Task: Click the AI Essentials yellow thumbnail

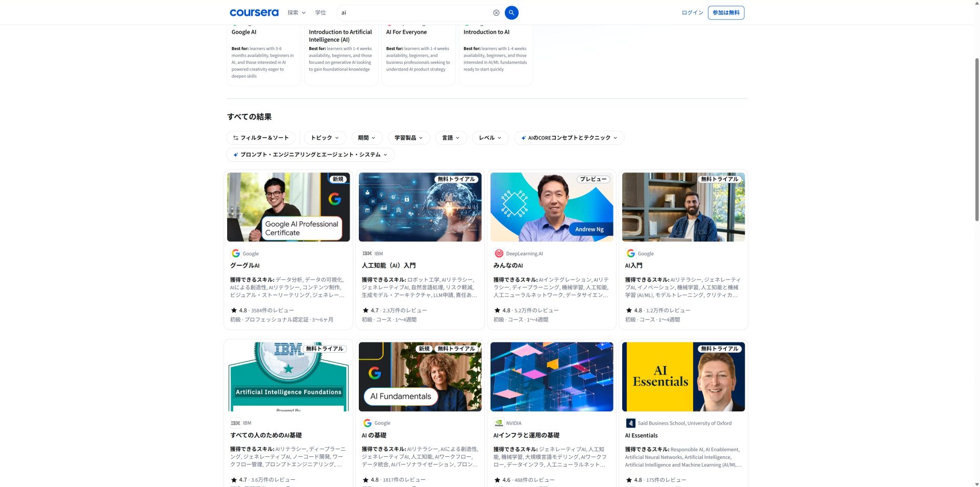Action: (x=683, y=377)
